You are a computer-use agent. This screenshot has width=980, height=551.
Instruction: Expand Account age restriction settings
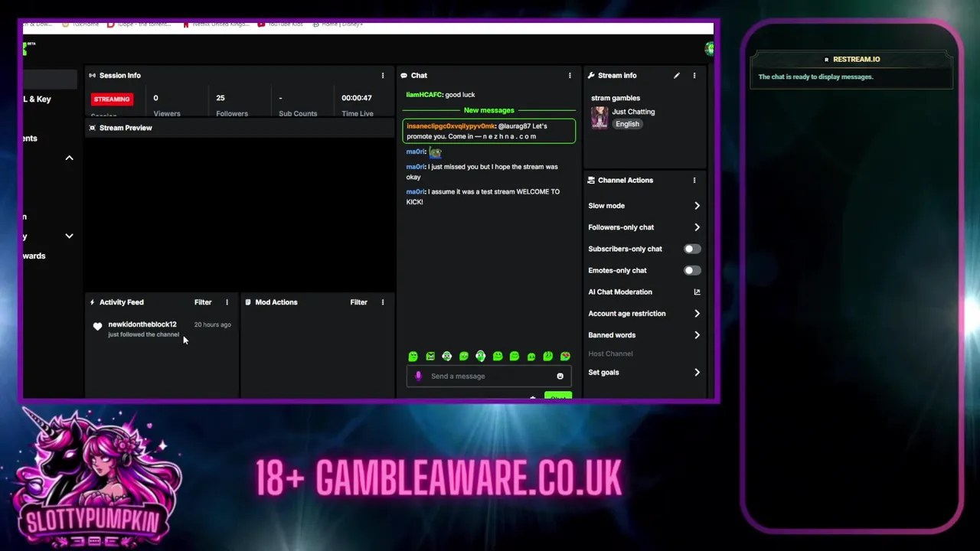(x=697, y=314)
